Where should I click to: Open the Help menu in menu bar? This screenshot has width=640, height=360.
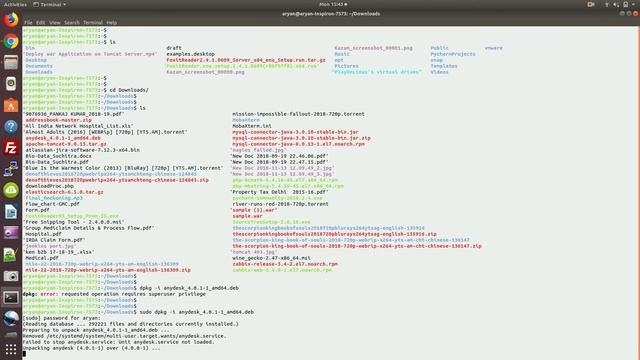(x=111, y=22)
